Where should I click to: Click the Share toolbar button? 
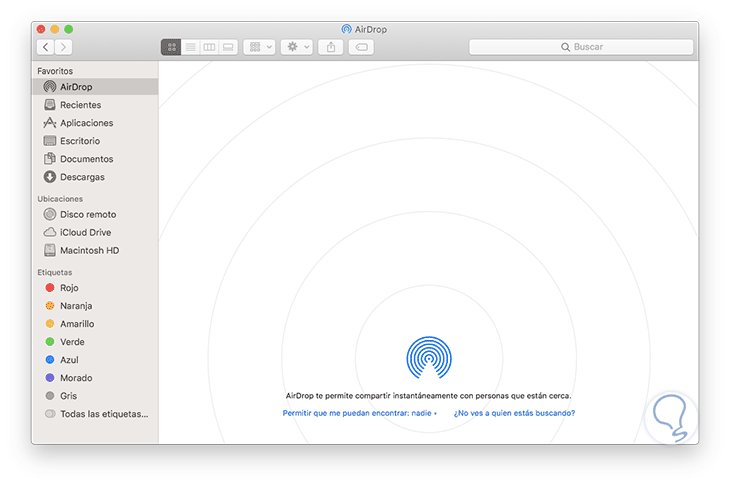tap(331, 47)
